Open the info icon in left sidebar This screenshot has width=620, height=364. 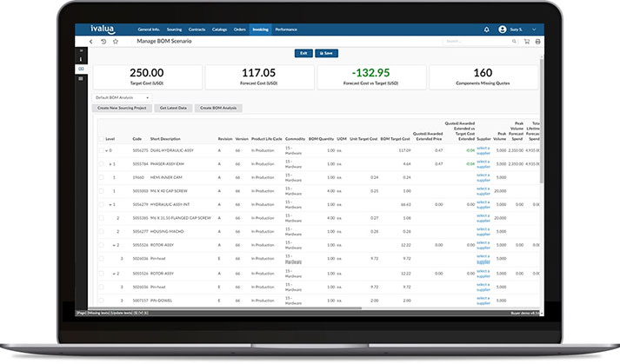81,59
